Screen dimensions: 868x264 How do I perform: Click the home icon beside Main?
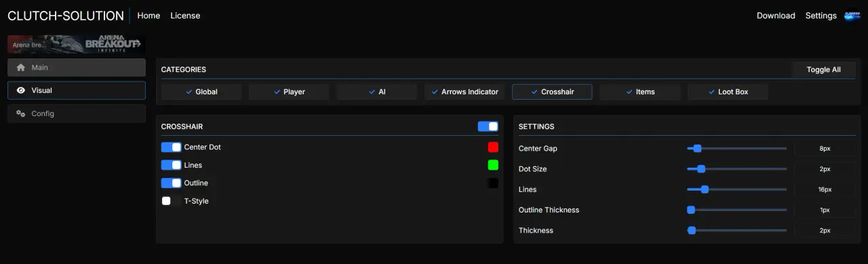(21, 67)
